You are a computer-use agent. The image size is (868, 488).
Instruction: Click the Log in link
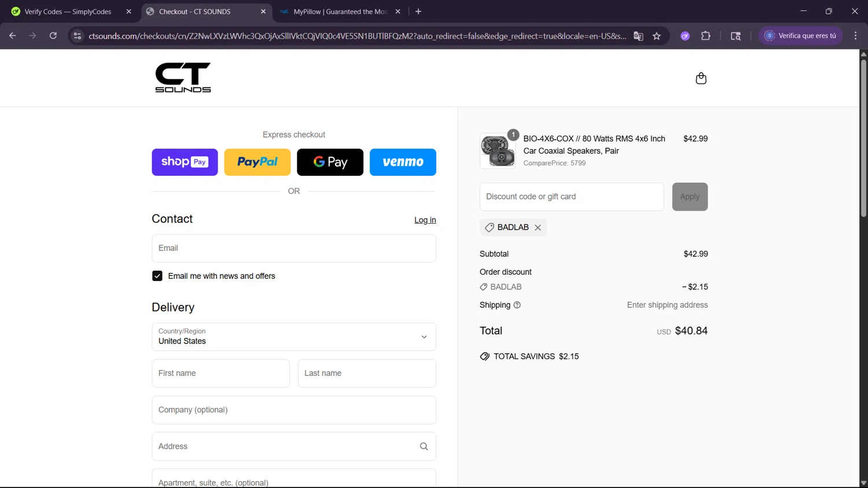pyautogui.click(x=425, y=220)
